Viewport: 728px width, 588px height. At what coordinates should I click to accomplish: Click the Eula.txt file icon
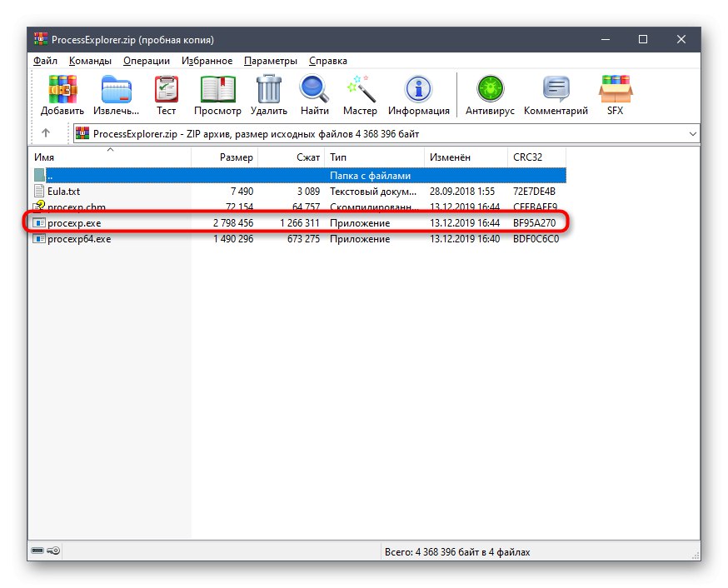(39, 192)
